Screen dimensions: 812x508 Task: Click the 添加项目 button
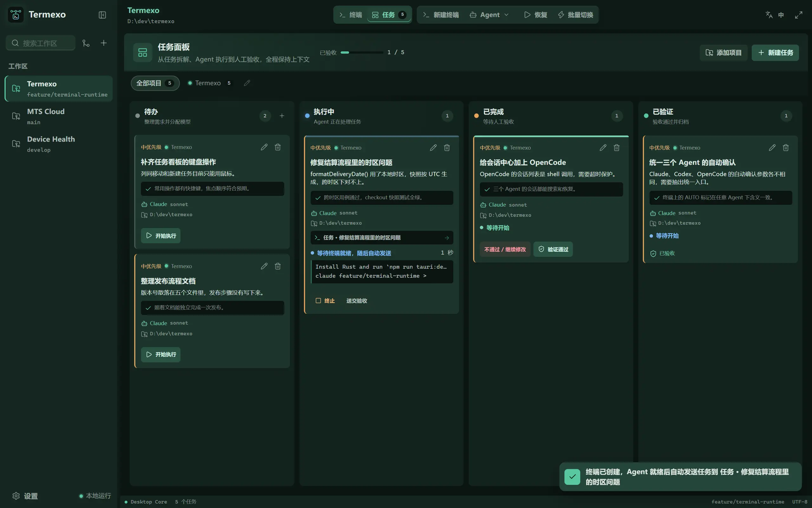click(724, 53)
